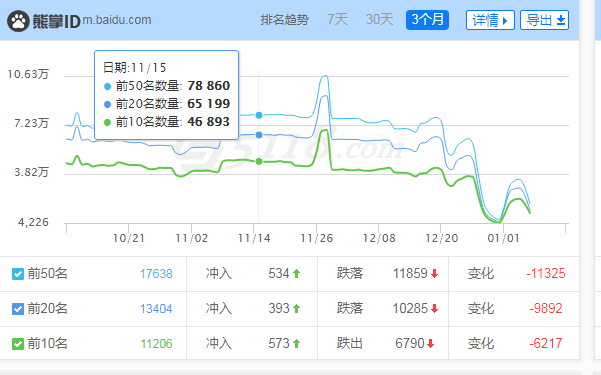Image resolution: width=601 pixels, height=375 pixels.
Task: Click the 跌出 label in 前10名 row
Action: pos(350,343)
